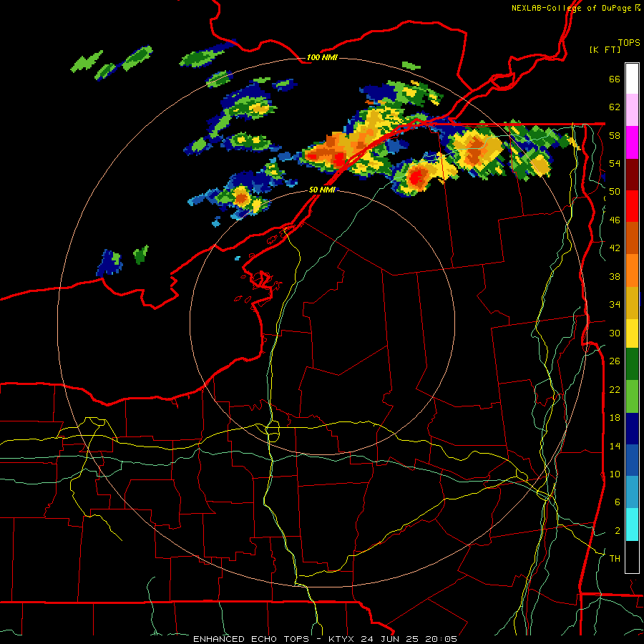Click the medium blue legend swatch near 14
644x644 pixels.
click(632, 460)
